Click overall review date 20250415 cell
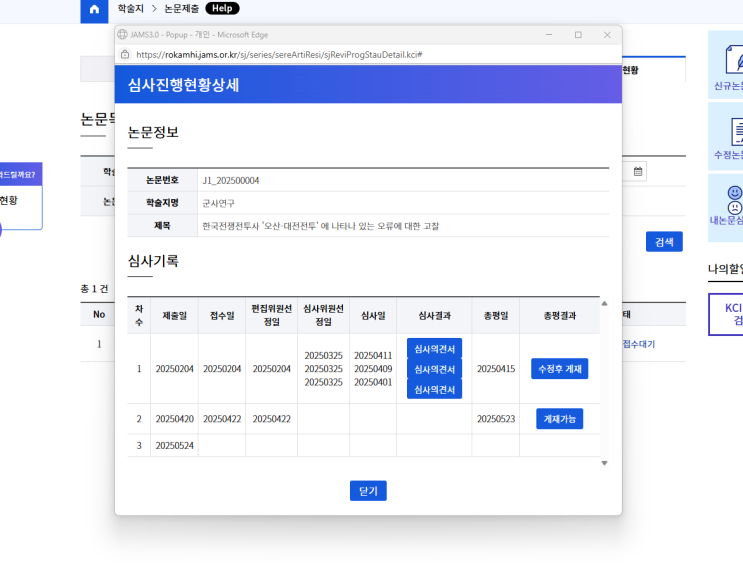743x563 pixels. coord(496,369)
